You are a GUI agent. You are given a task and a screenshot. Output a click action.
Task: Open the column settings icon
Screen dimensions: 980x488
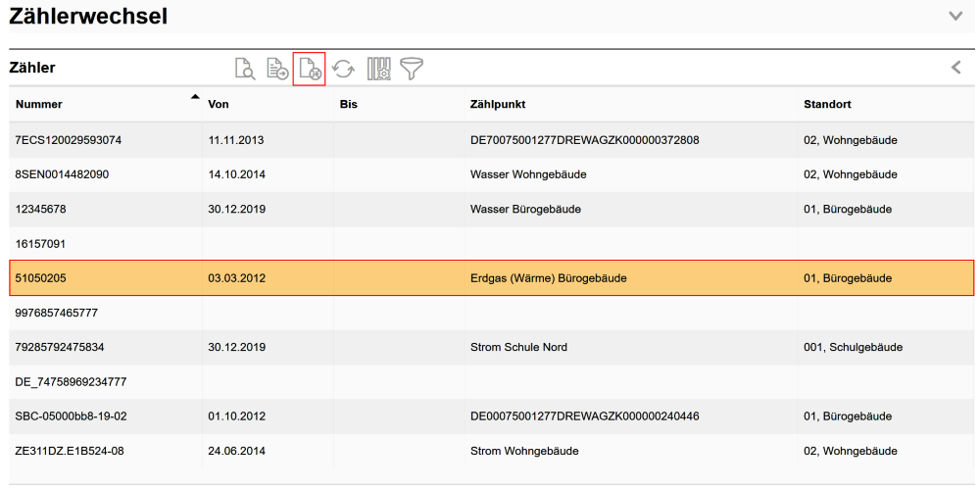(x=378, y=69)
